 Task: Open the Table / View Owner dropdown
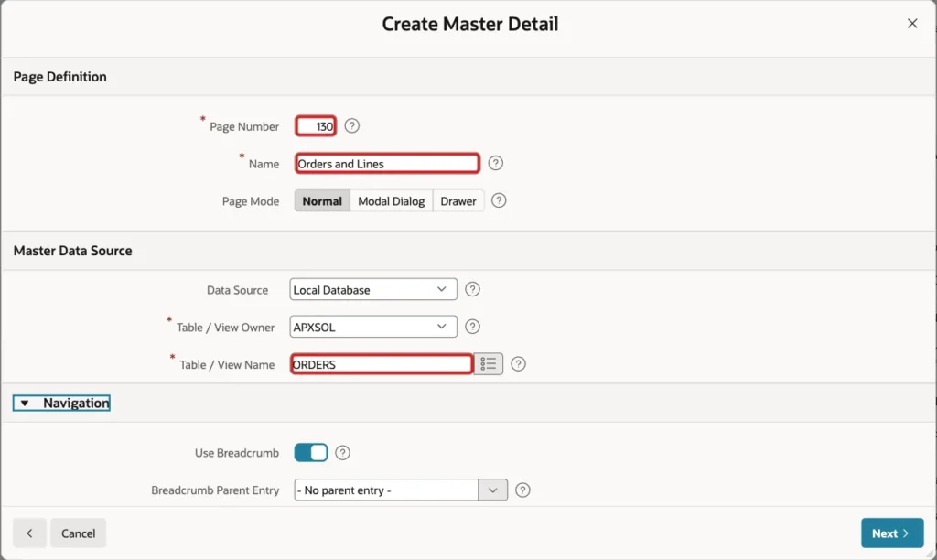(x=373, y=327)
